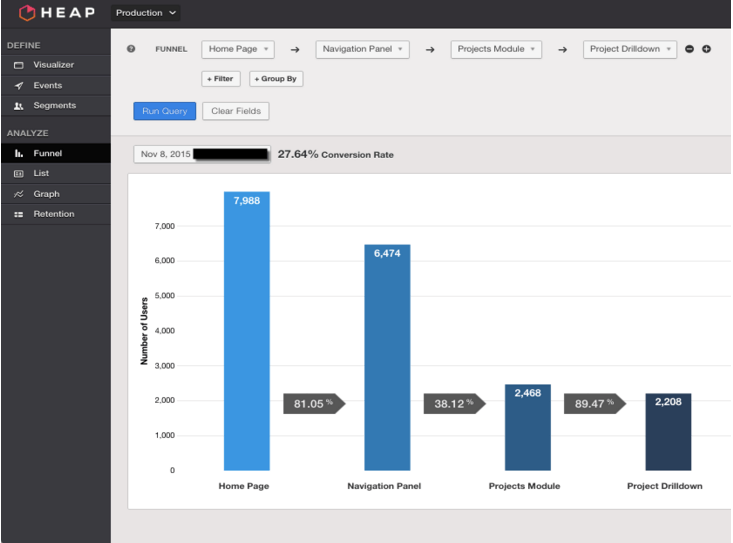The image size is (733, 543).
Task: Switch to the Funnel analysis view
Action: click(47, 153)
